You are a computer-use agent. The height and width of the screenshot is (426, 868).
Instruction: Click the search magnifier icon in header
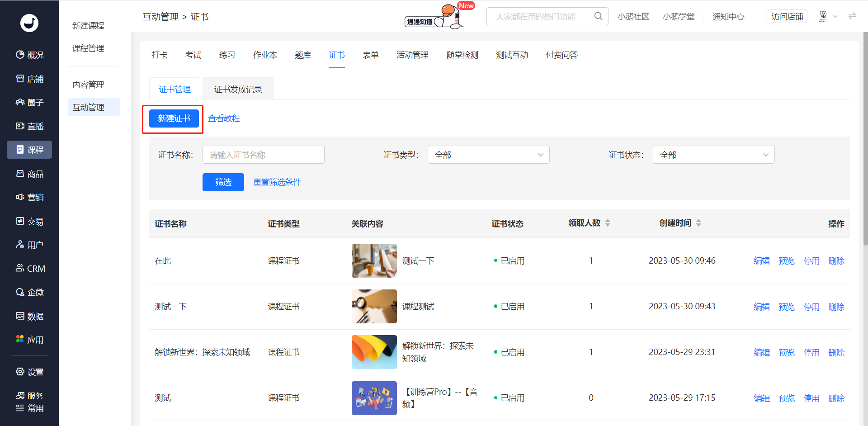(x=598, y=16)
